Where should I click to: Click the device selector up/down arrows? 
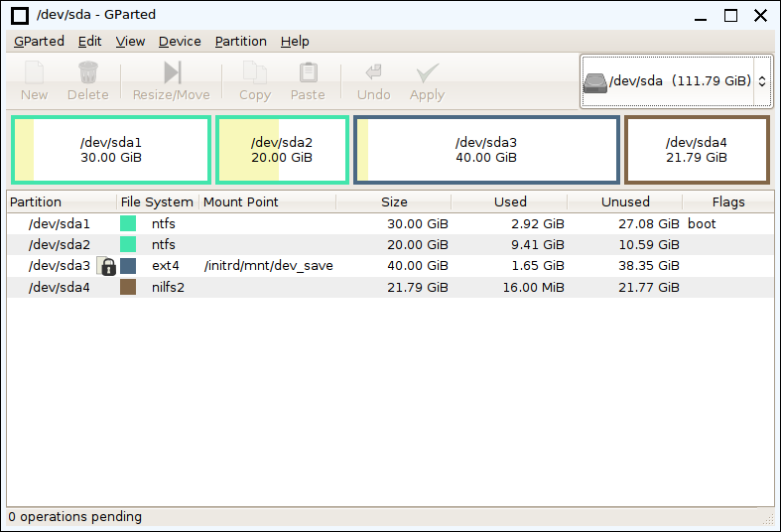[762, 81]
